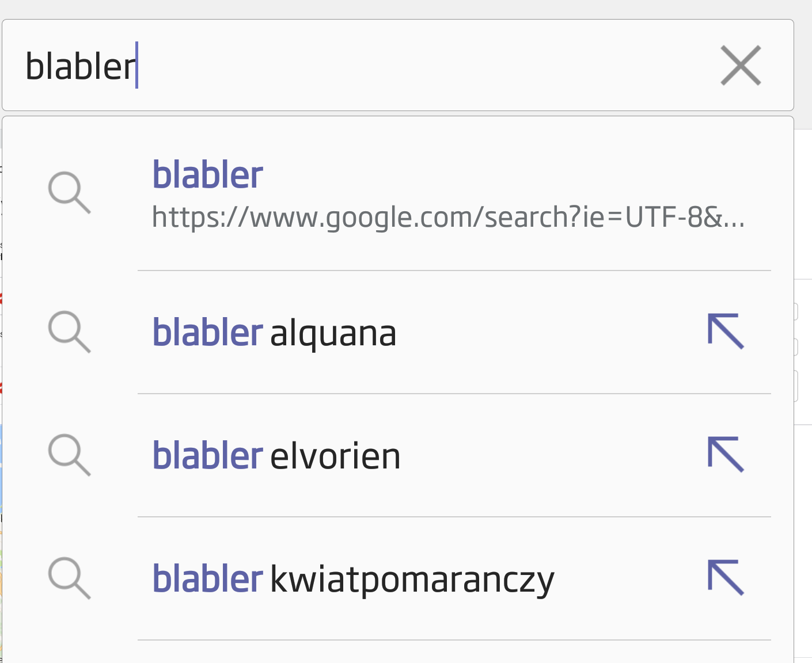Fill search with blabler alquana arrow icon
This screenshot has height=663, width=812.
pos(726,331)
